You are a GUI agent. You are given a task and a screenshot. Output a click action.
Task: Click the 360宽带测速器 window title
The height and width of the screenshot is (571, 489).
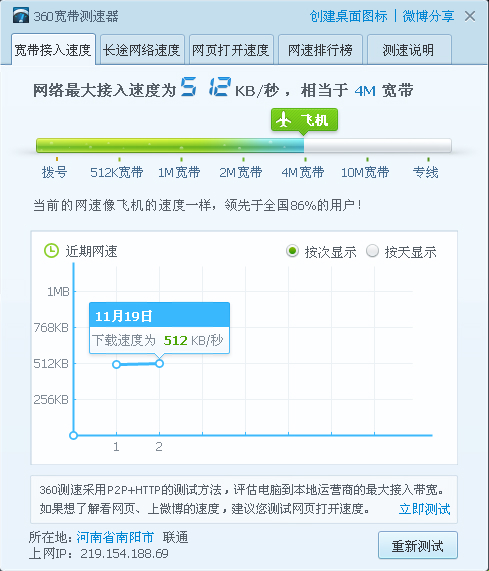[76, 16]
